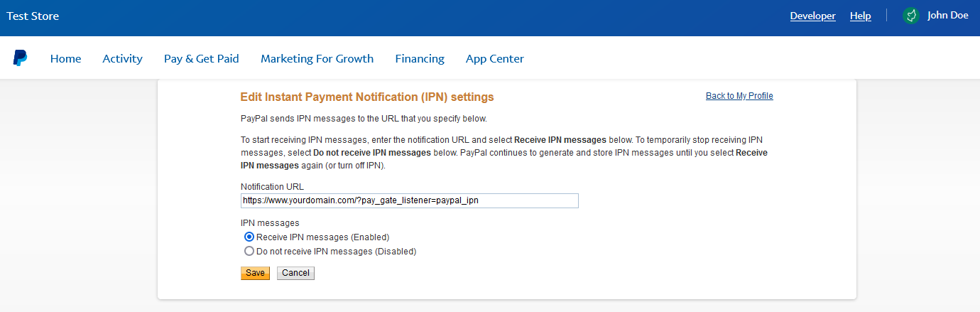Click the Do not receive IPN messages label
The image size is (980, 312).
[x=337, y=252]
